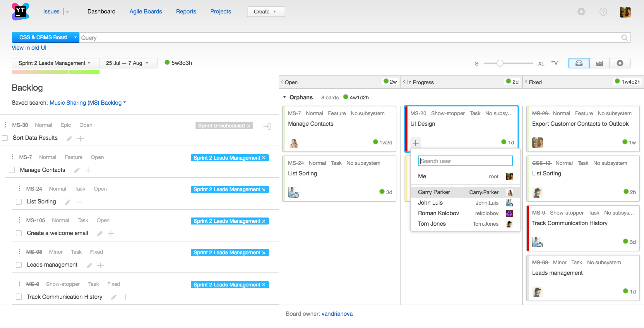644x328 pixels.
Task: Click the help question mark icon
Action: click(x=603, y=12)
